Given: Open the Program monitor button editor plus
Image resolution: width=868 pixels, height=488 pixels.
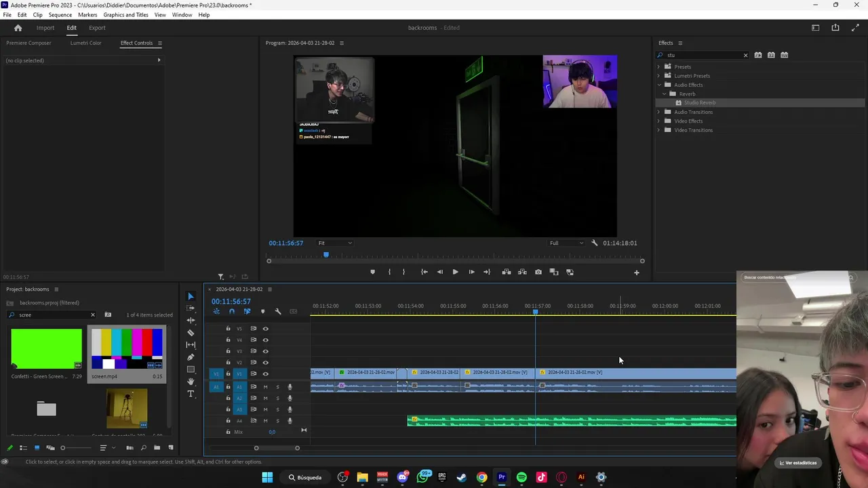Looking at the screenshot, I should [x=636, y=272].
